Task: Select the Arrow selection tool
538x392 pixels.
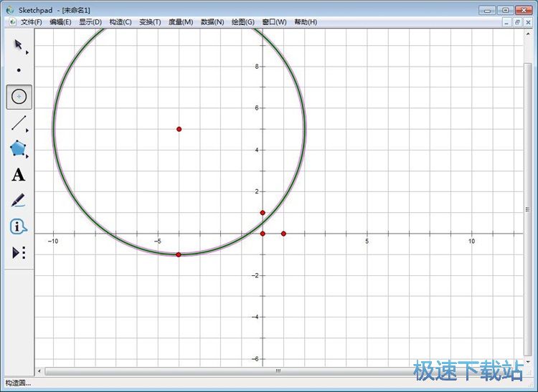Action: pyautogui.click(x=19, y=44)
